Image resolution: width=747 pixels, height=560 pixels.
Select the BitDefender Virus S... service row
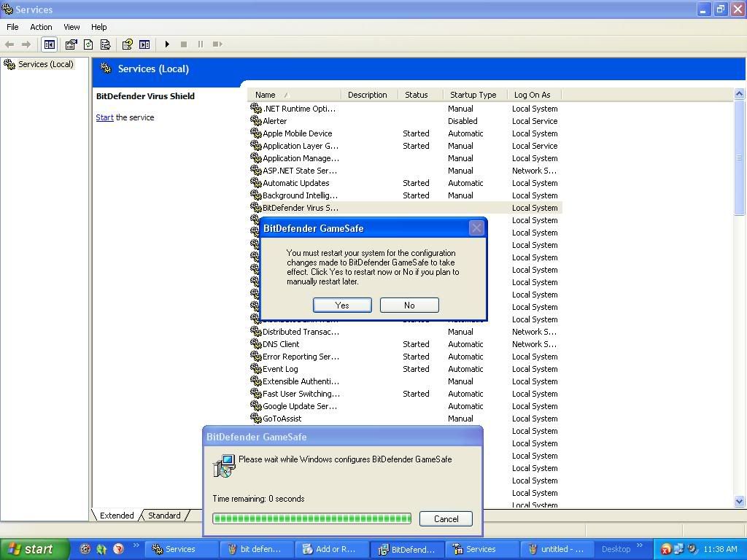[406, 208]
